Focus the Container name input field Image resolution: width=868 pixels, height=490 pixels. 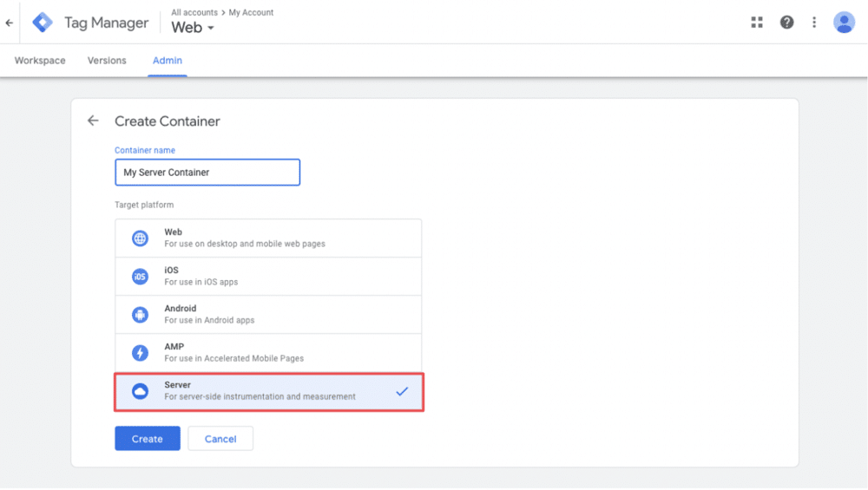207,172
